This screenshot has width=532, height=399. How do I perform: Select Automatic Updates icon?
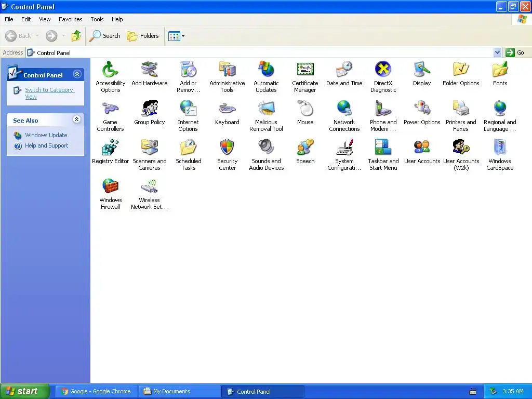click(266, 70)
